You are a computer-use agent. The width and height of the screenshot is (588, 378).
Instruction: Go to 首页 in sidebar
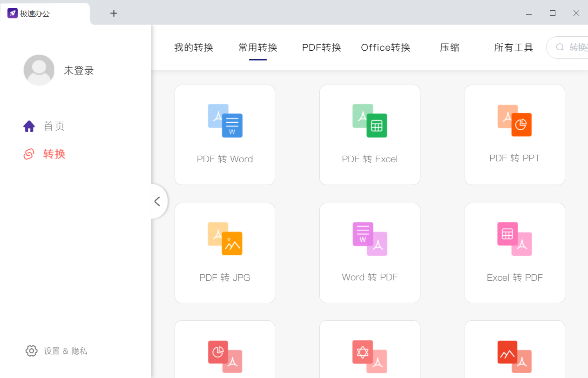(54, 126)
